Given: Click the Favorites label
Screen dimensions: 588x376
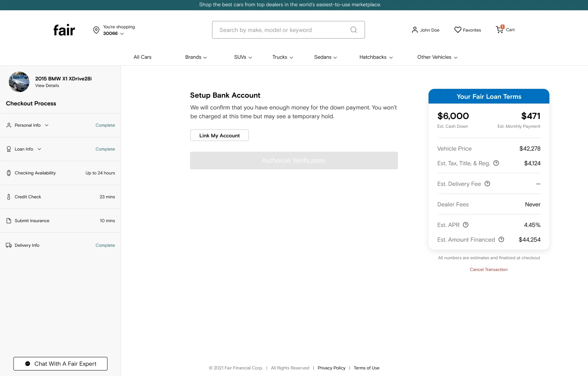Looking at the screenshot, I should coord(472,30).
